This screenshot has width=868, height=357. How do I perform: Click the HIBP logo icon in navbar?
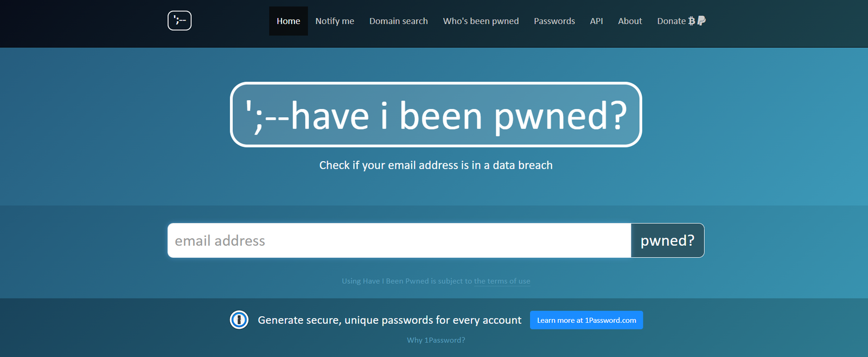(180, 21)
